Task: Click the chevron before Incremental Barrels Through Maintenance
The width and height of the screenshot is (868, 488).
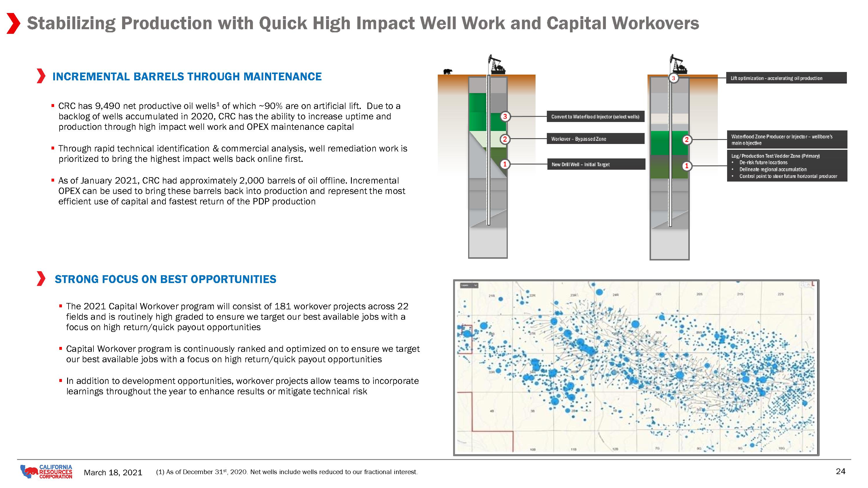Action: click(41, 76)
